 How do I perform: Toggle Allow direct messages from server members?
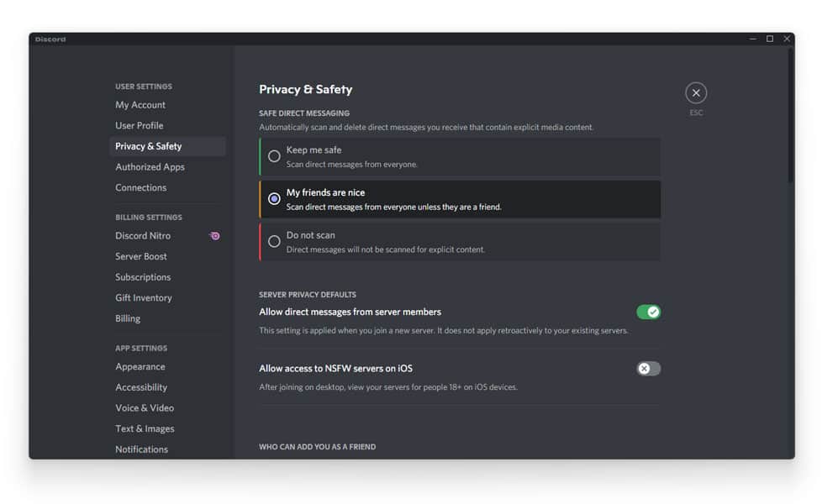(649, 312)
